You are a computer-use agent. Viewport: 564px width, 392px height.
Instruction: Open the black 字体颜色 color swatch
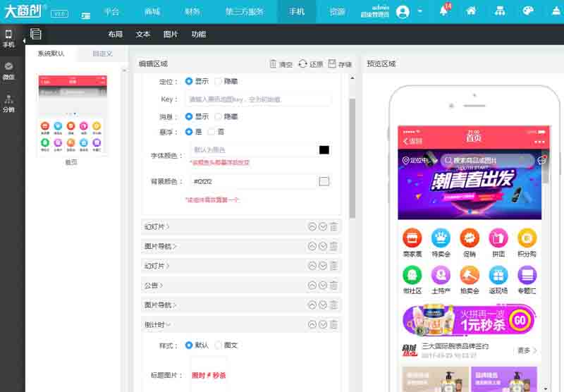pos(324,150)
